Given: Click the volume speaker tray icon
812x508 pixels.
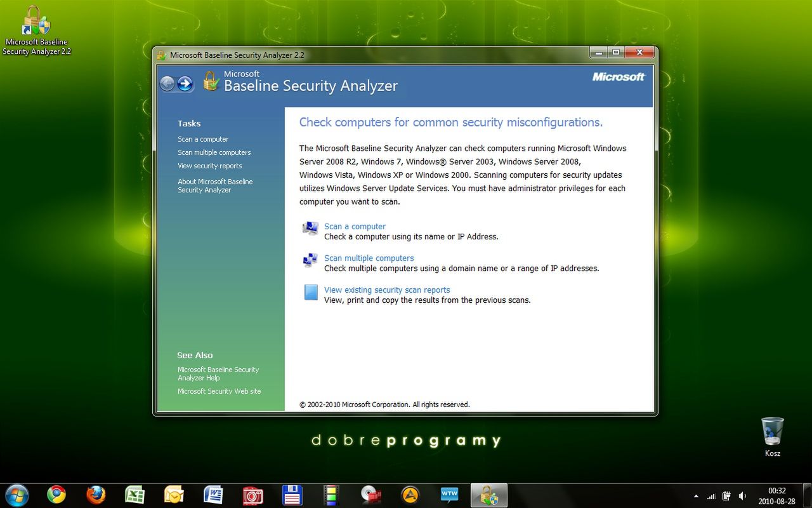Looking at the screenshot, I should coord(742,496).
